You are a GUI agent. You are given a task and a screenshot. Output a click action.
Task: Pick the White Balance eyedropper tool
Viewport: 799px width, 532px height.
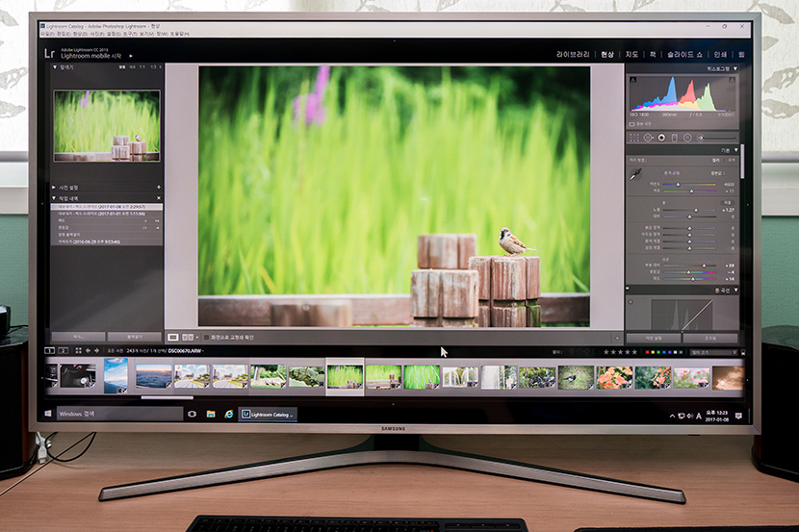pyautogui.click(x=635, y=174)
